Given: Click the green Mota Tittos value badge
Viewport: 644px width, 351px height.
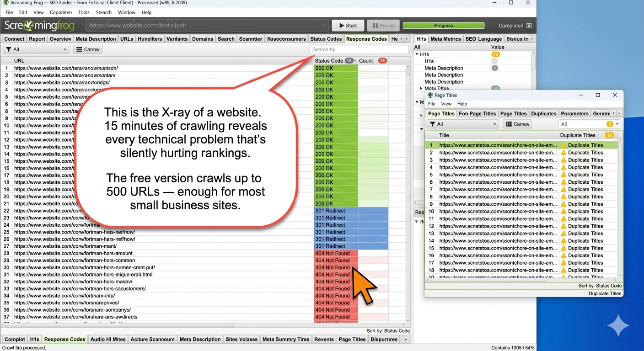Looking at the screenshot, I should 495,88.
